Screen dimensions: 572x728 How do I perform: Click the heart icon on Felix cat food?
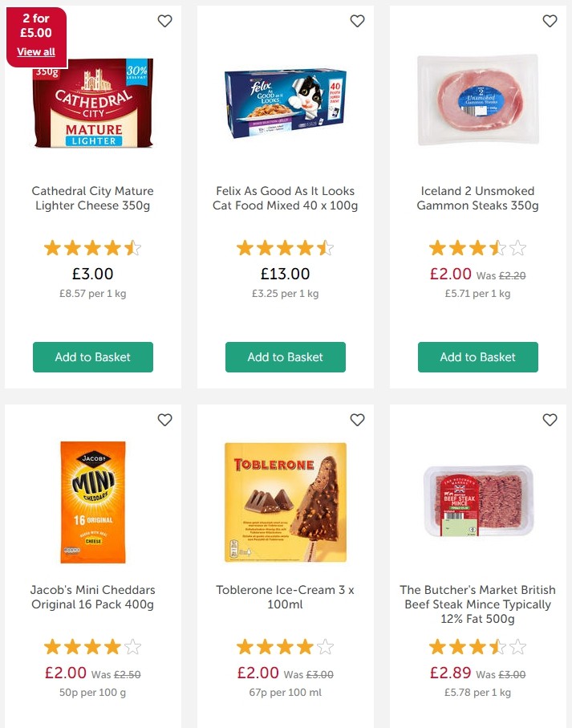point(357,22)
